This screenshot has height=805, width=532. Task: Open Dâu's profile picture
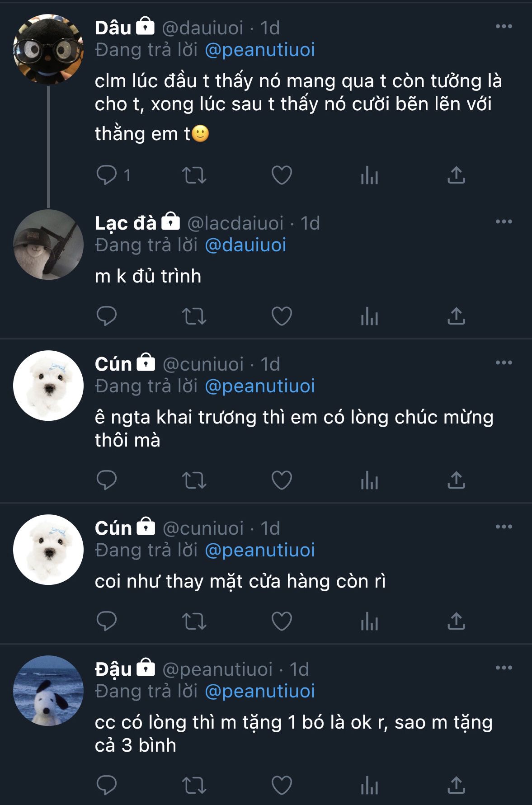pyautogui.click(x=48, y=49)
